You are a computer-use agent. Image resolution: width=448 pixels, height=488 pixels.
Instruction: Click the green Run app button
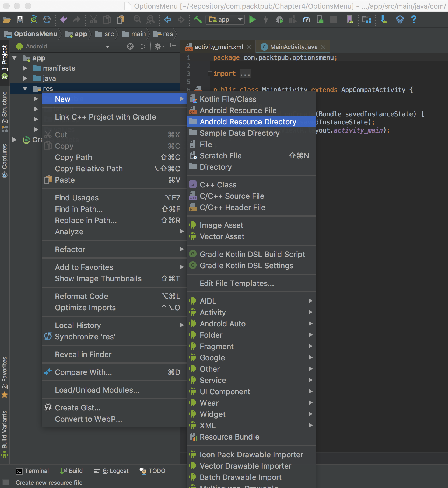pos(252,20)
